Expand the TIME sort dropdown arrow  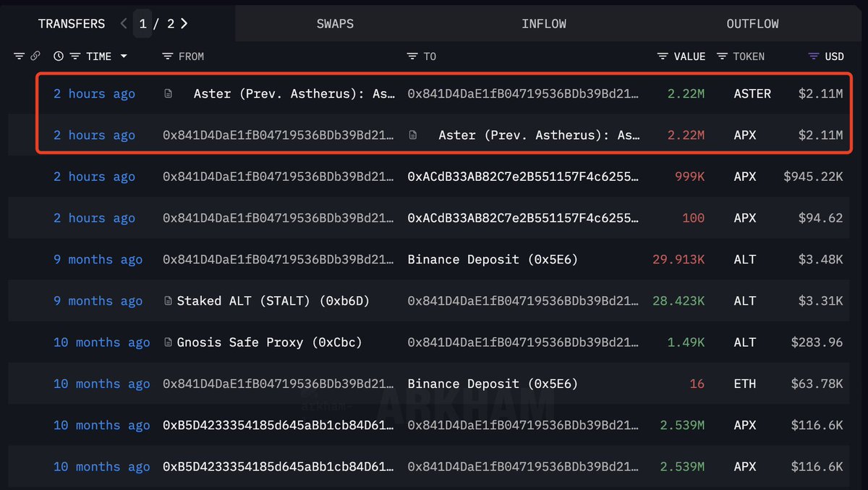[x=124, y=56]
